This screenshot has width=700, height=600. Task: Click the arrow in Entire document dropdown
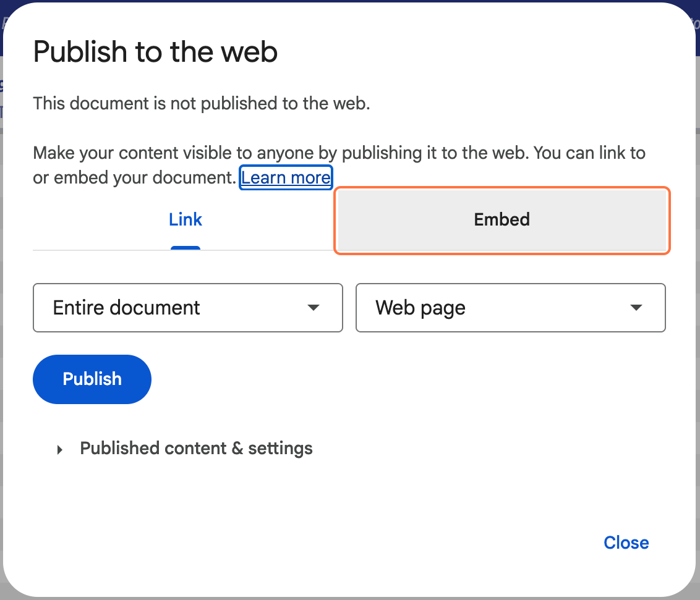(314, 308)
